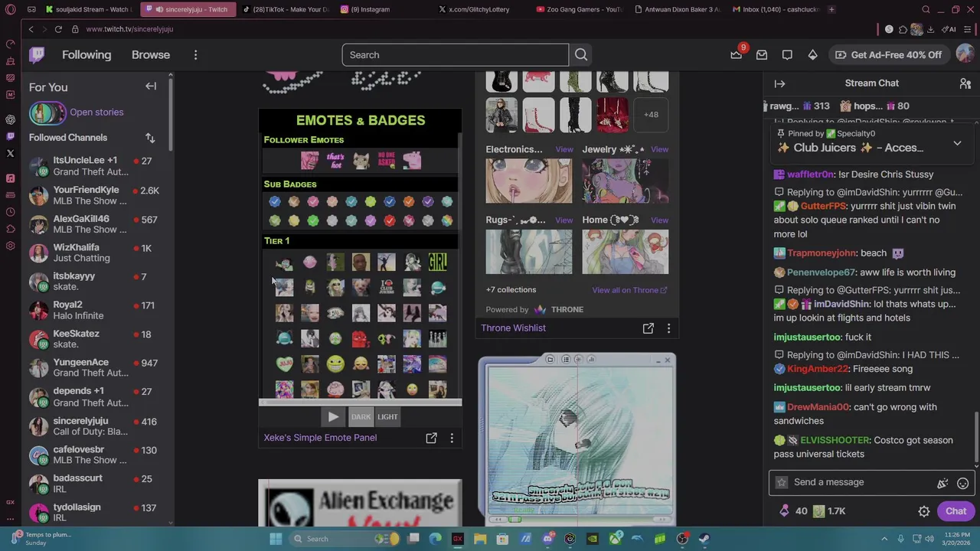Pop out Xeke's Simple Emote Panel
This screenshot has width=980, height=551.
[431, 438]
